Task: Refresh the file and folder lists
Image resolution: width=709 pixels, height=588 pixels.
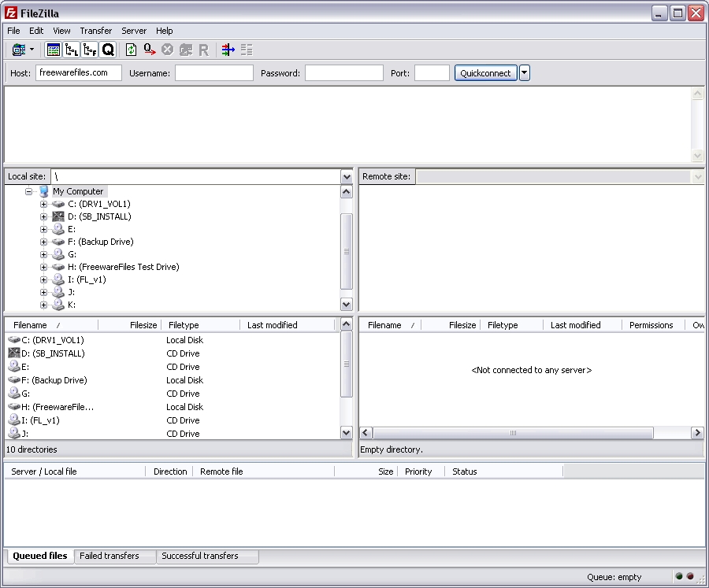Action: point(131,50)
